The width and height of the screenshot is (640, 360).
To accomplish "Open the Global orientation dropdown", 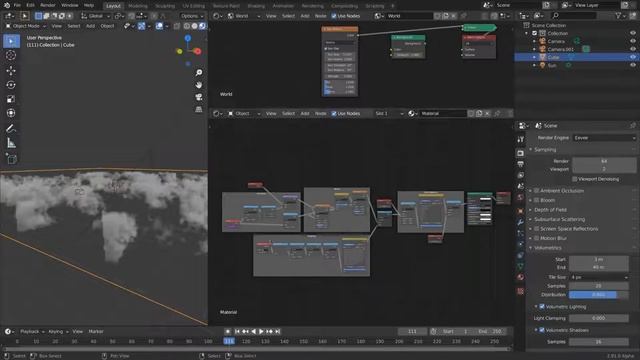I will click(x=96, y=16).
